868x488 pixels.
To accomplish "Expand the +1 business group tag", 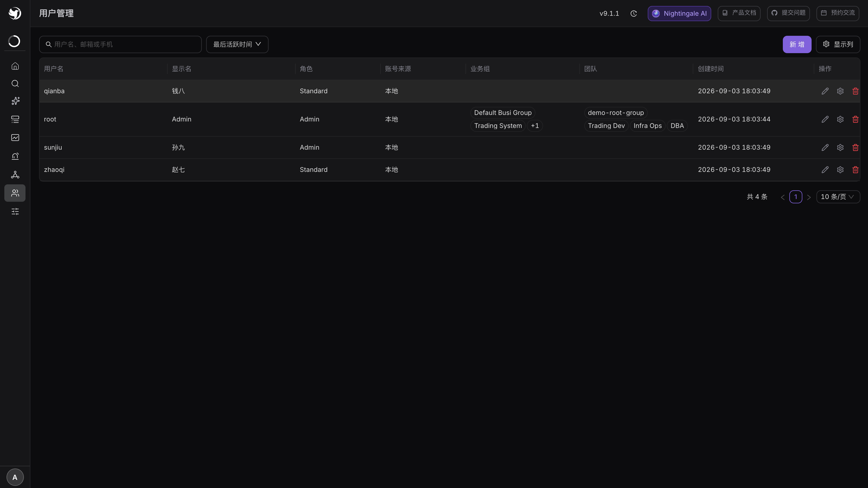I will (535, 126).
